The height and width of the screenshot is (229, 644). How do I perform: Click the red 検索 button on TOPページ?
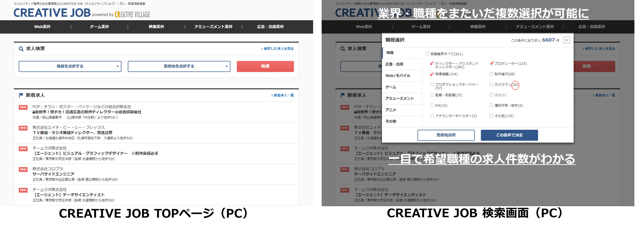265,66
